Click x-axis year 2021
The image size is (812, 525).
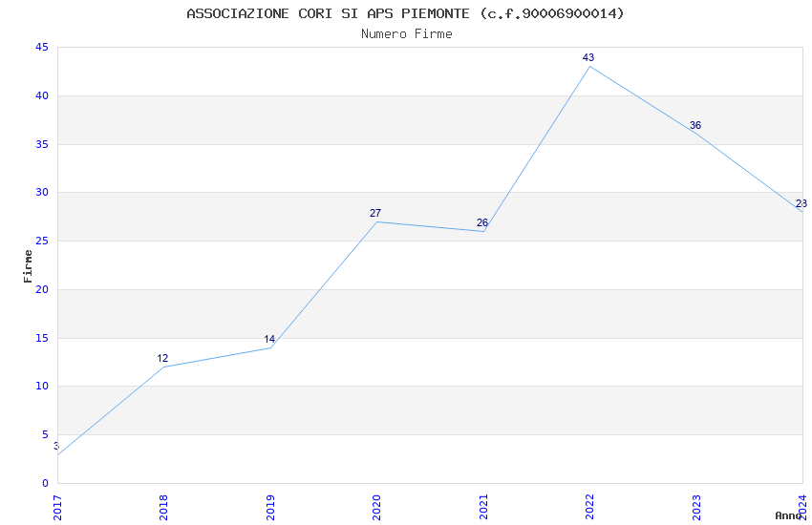483,508
